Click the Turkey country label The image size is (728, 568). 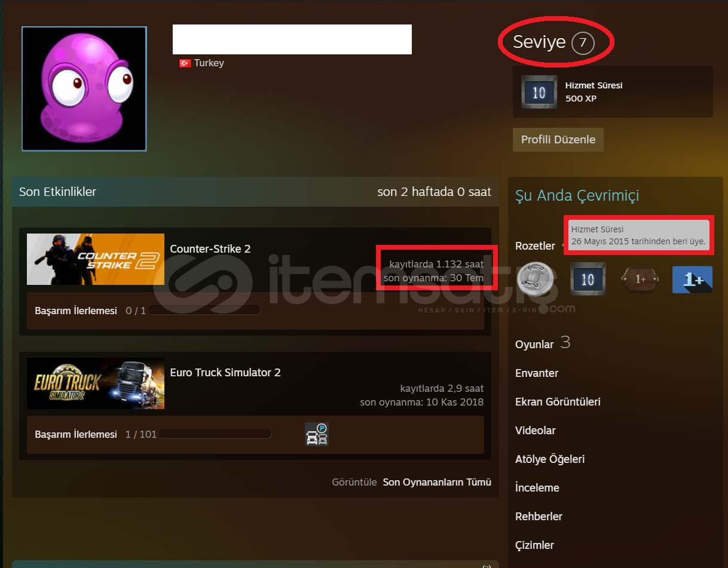(x=209, y=63)
